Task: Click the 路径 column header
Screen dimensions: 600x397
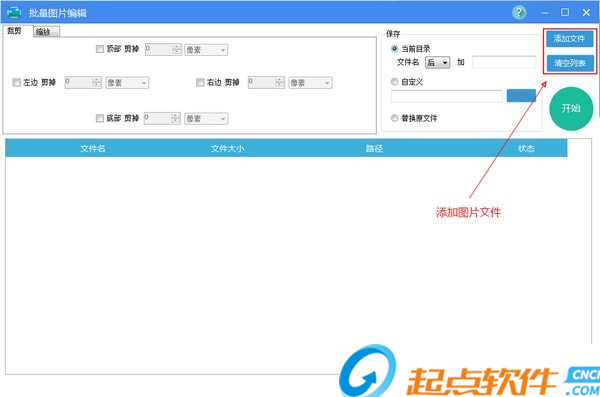Action: point(374,149)
